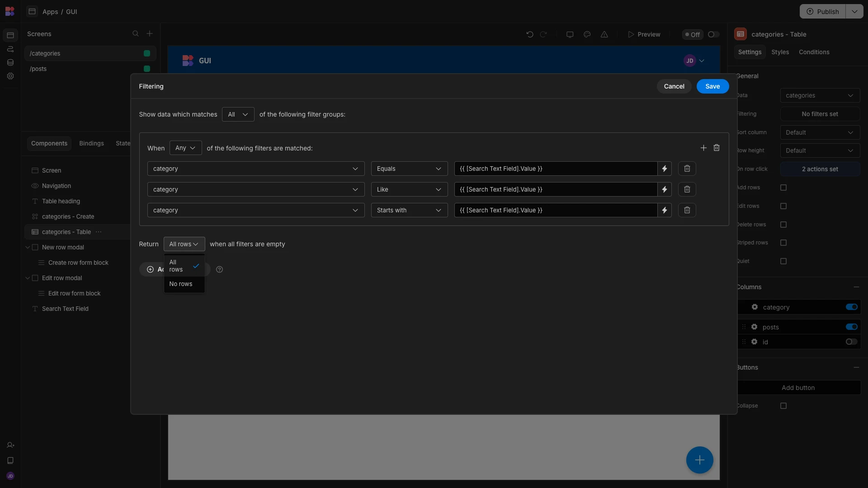Delete the filter group with trash icon
Screen dimensions: 868x488
point(717,148)
